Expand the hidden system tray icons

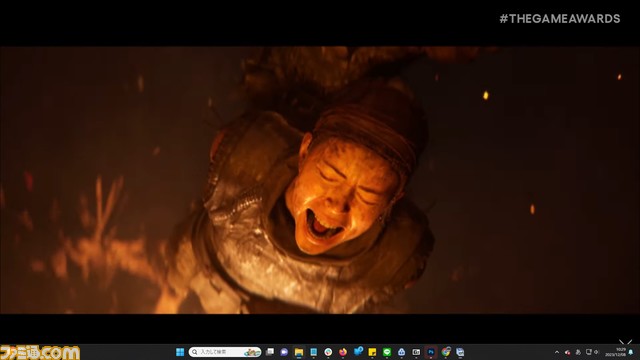point(557,352)
